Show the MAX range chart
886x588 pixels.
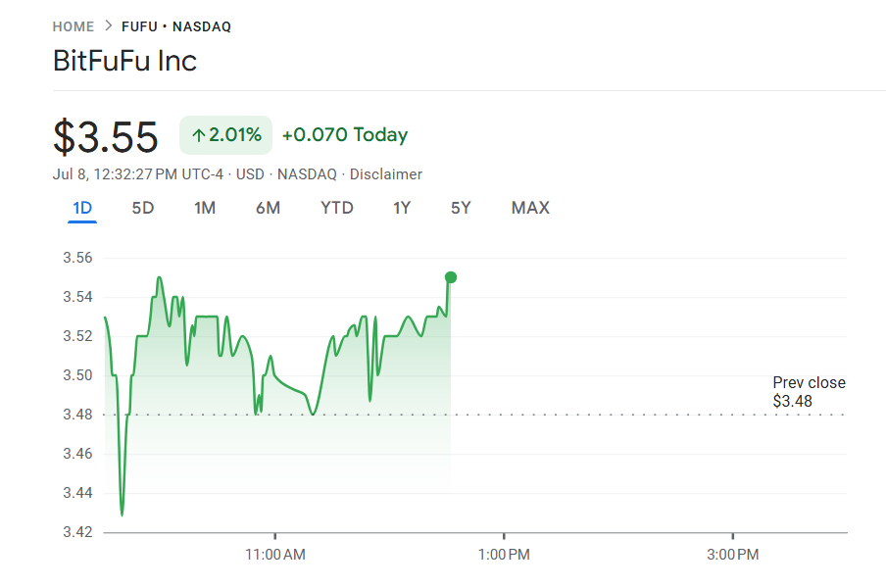(530, 208)
